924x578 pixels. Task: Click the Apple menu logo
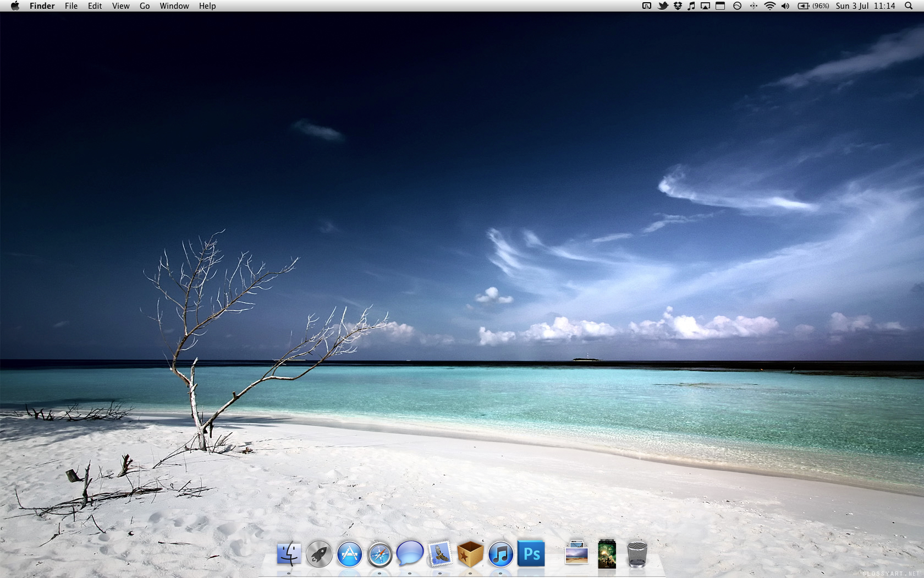(15, 6)
